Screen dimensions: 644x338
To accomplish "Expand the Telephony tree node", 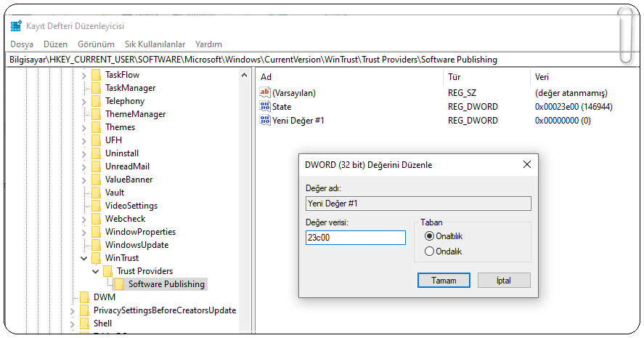I will [83, 102].
